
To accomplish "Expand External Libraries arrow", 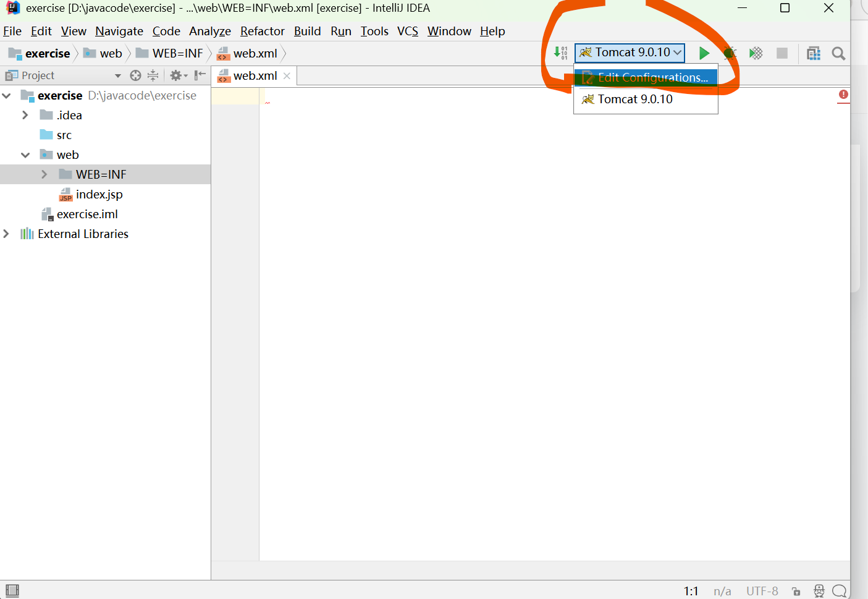I will pyautogui.click(x=6, y=234).
